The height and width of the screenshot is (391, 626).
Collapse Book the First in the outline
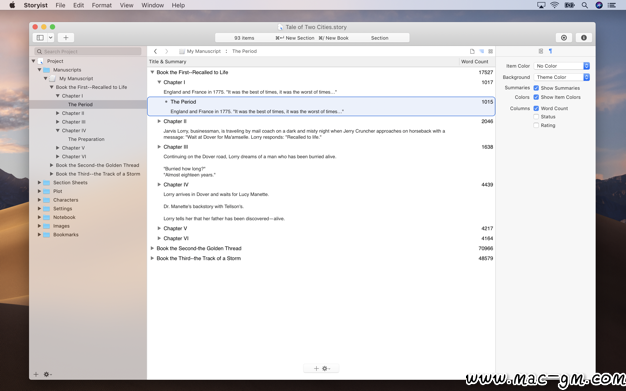click(x=152, y=72)
